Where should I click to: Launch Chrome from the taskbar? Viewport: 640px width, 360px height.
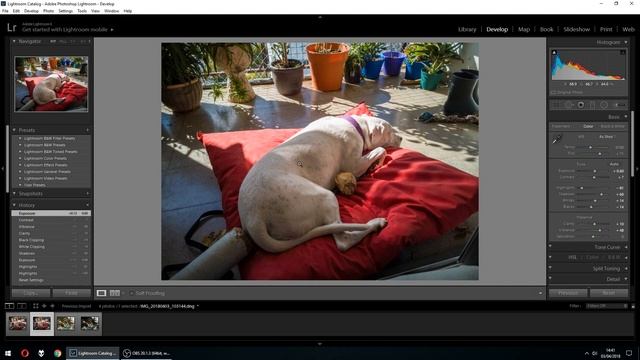58,353
